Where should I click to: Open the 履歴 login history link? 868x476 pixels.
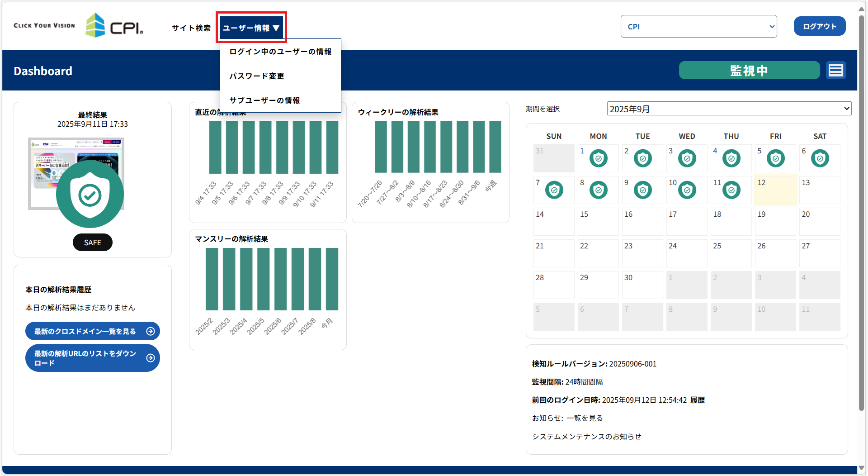point(698,400)
